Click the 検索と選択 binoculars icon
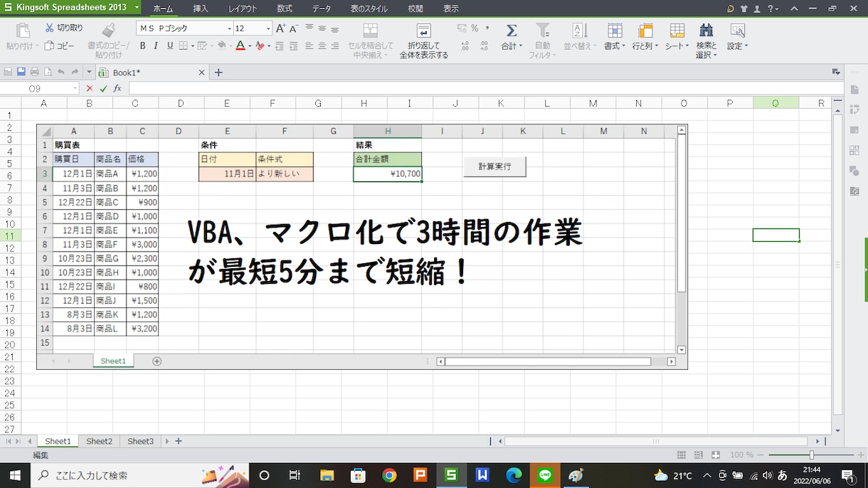The width and height of the screenshot is (868, 488). click(706, 30)
